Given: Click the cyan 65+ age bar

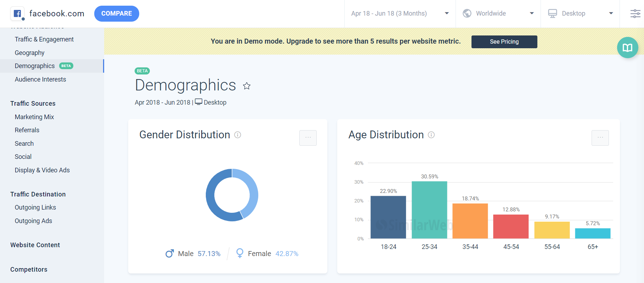Looking at the screenshot, I should click(x=593, y=233).
